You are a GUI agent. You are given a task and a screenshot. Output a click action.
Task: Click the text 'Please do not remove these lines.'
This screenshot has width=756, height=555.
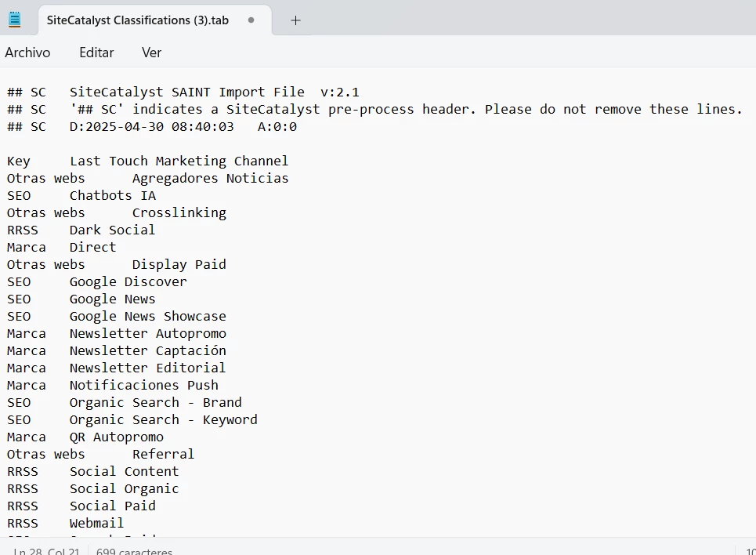(613, 110)
